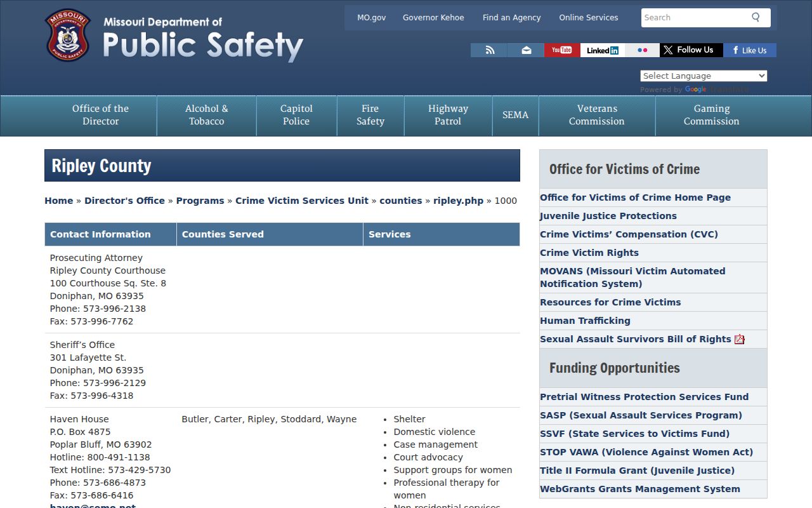The image size is (812, 508).
Task: Click the Missouri Public Safety seal logo
Action: coord(68,35)
